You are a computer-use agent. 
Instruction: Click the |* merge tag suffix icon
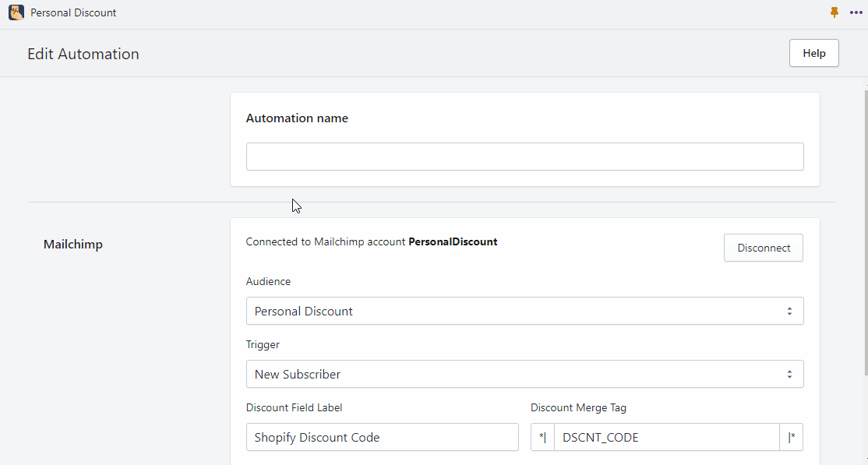pos(792,437)
